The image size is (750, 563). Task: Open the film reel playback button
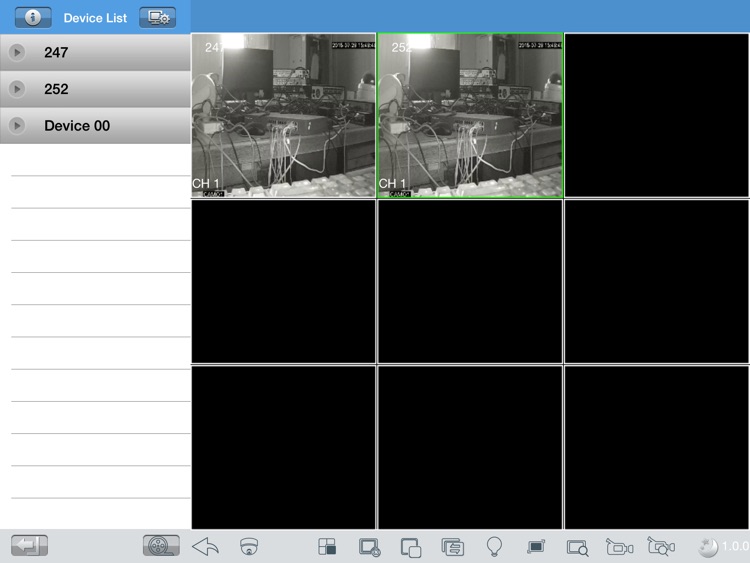tap(161, 545)
